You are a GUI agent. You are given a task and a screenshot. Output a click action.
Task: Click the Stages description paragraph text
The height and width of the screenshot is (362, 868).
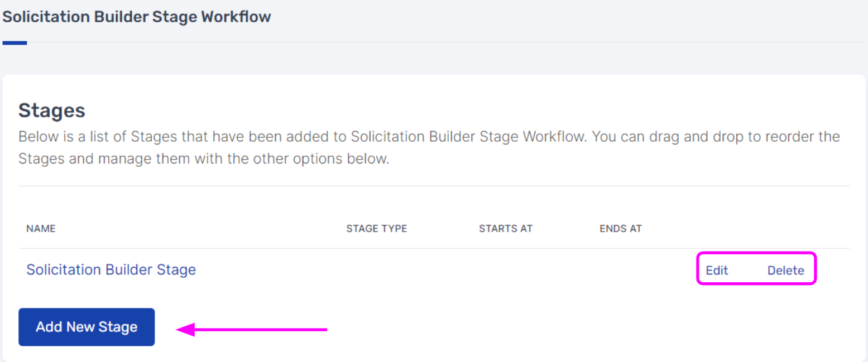point(429,147)
